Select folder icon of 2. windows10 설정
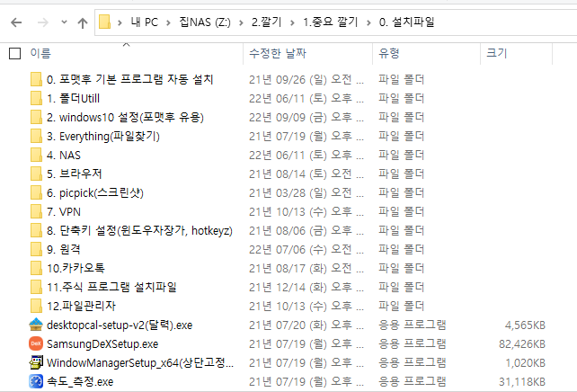Screen dimensions: 577x392 [36, 117]
